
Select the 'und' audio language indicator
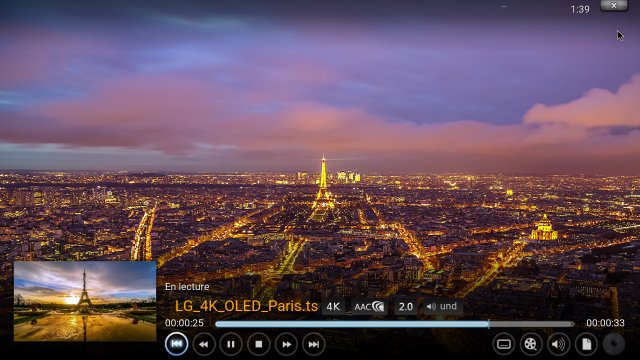click(442, 306)
